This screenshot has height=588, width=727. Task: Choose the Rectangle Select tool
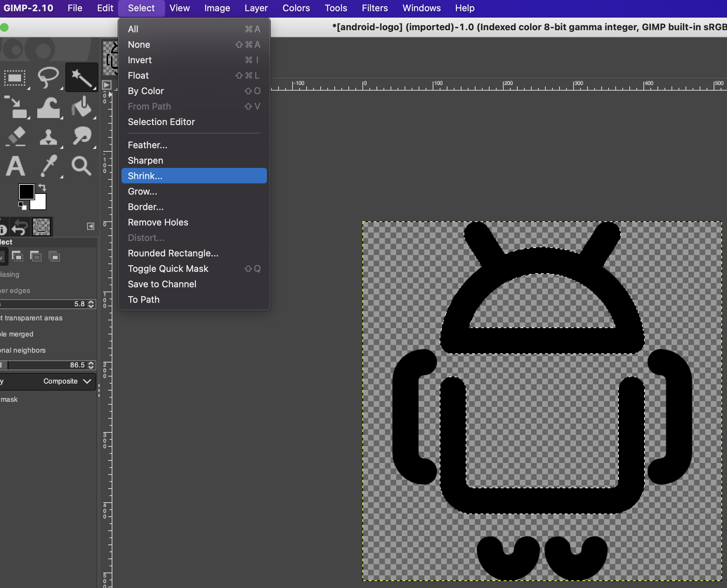tap(15, 78)
